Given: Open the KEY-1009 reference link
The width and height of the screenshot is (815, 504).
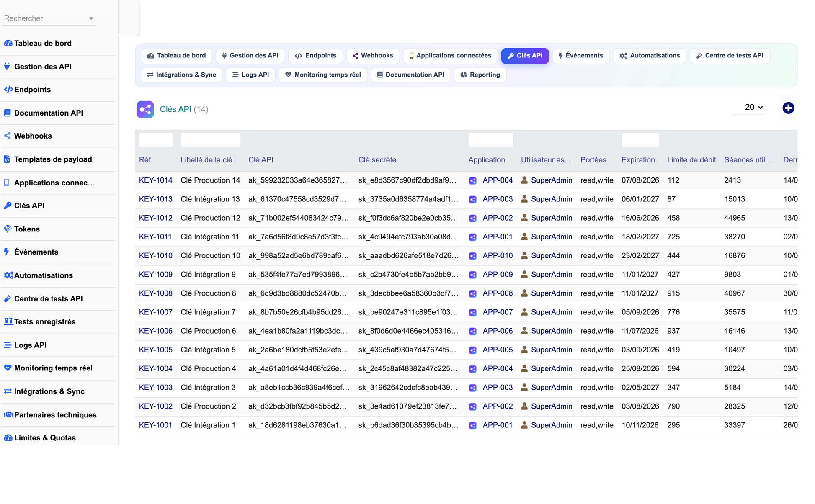Looking at the screenshot, I should [x=155, y=275].
